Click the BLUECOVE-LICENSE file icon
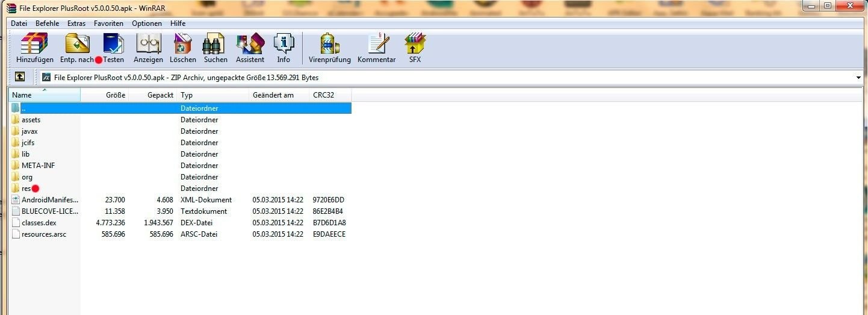Screen dimensions: 868x315 coord(16,211)
